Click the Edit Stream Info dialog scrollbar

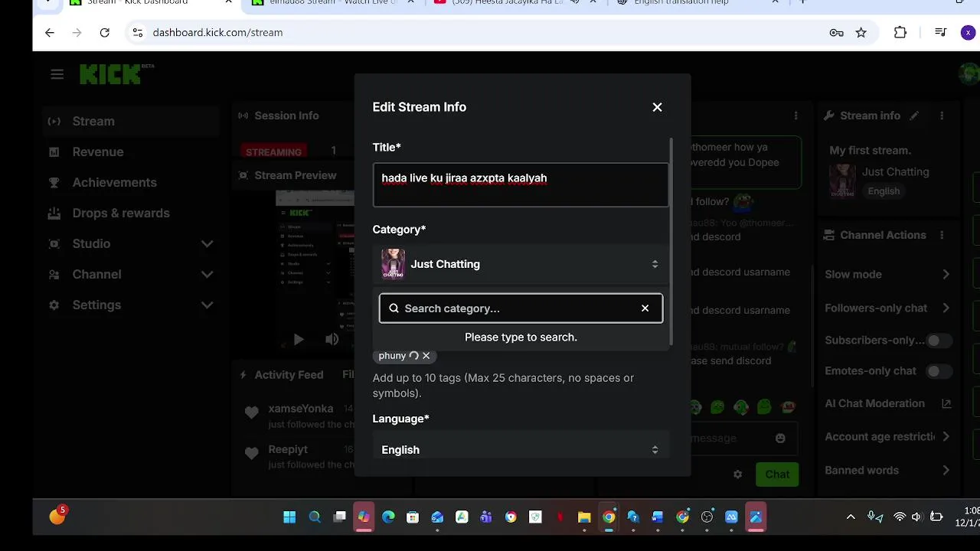(x=671, y=241)
